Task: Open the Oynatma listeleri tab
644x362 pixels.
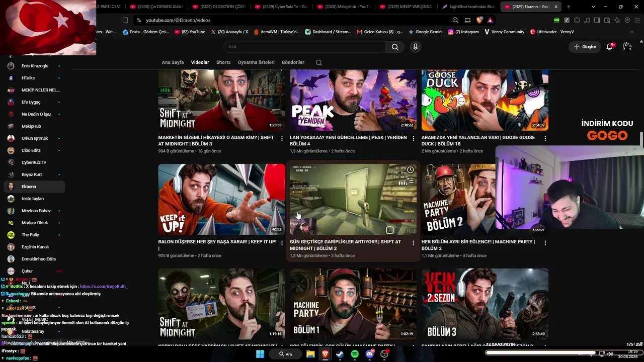Action: pos(256,63)
